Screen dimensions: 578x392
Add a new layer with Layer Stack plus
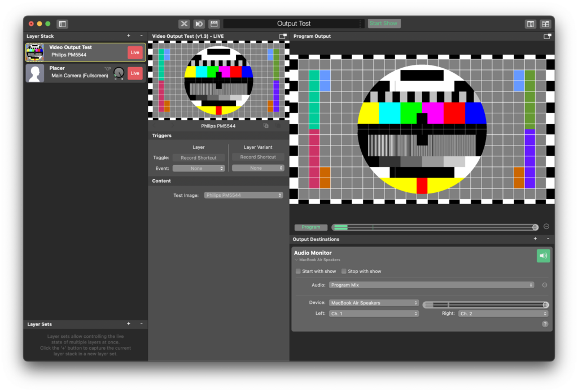[x=129, y=36]
